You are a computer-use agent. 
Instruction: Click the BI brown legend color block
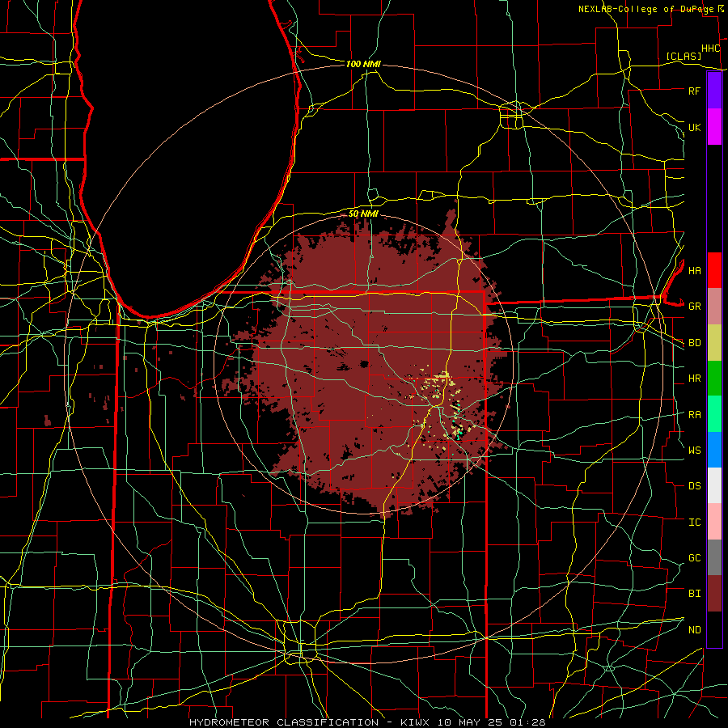click(714, 594)
